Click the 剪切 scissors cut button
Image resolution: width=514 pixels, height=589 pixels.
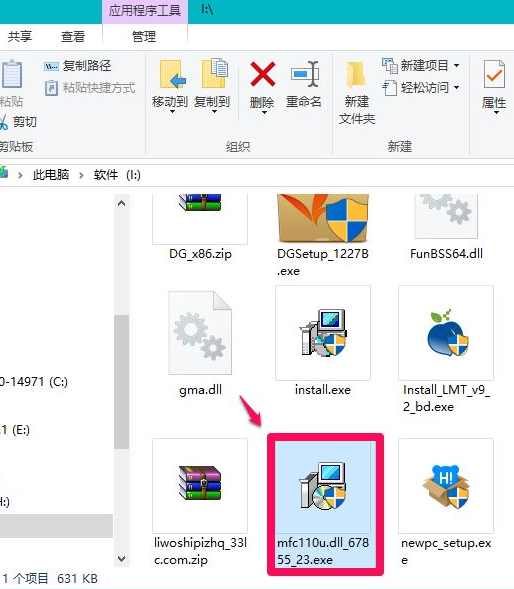pyautogui.click(x=18, y=122)
